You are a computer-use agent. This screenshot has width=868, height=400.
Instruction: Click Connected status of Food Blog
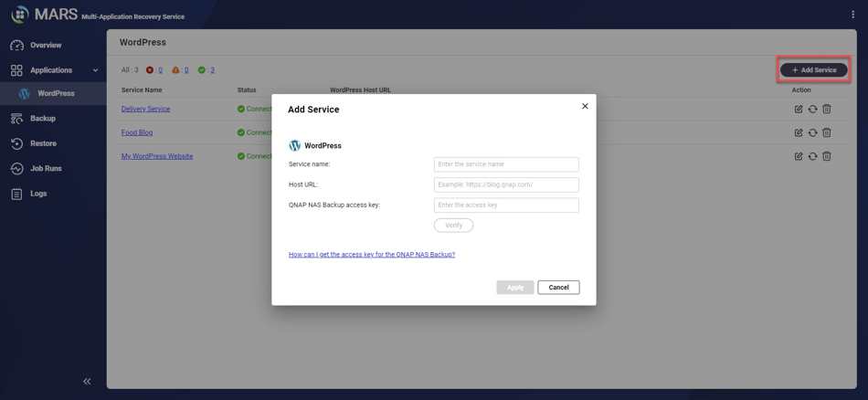click(255, 132)
